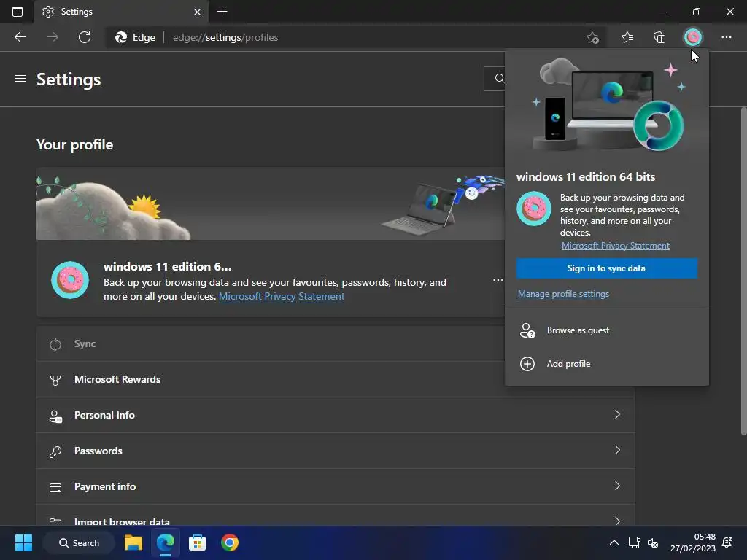The image size is (747, 560).
Task: Open File Explorer from the taskbar
Action: pyautogui.click(x=133, y=542)
